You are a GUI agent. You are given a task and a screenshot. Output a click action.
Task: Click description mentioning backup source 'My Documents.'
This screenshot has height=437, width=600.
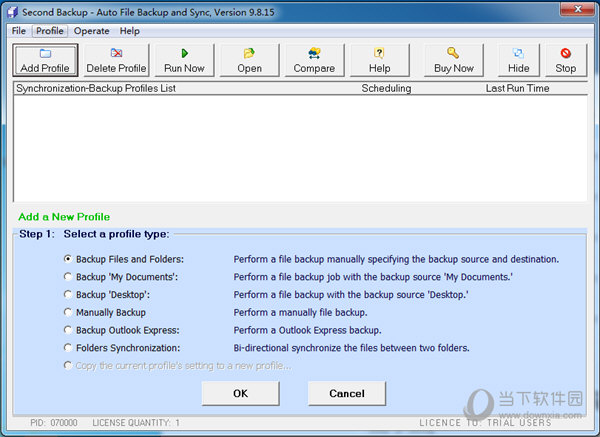click(373, 277)
